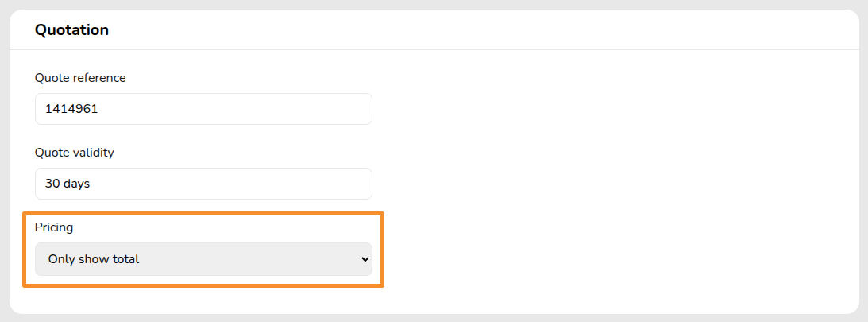Click the word 'reference' in the first label

[98, 78]
